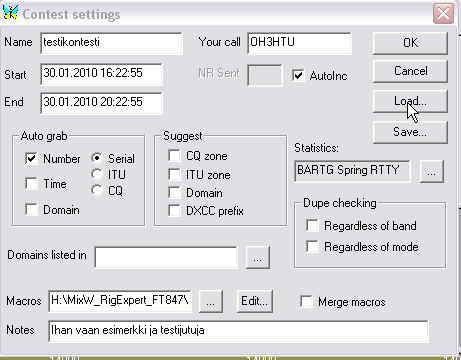The width and height of the screenshot is (461, 360).
Task: Open browse dialog for Statistics file
Action: [432, 172]
